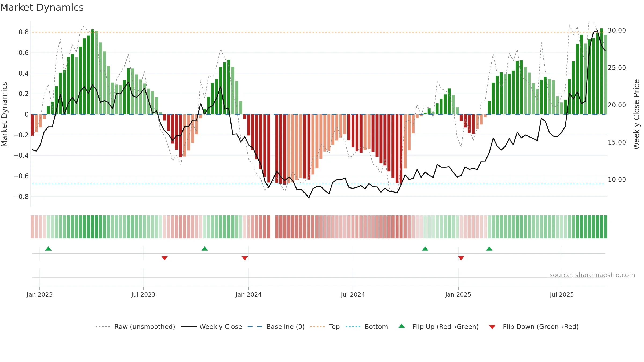Screen dimensions: 644x362
Task: Click the Jan 2024 axis label
Action: tap(249, 294)
